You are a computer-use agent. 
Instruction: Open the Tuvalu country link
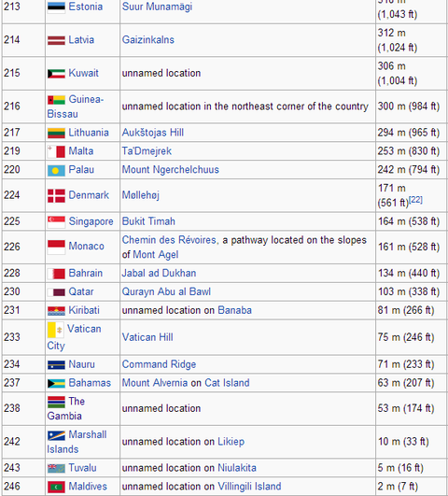pyautogui.click(x=82, y=468)
